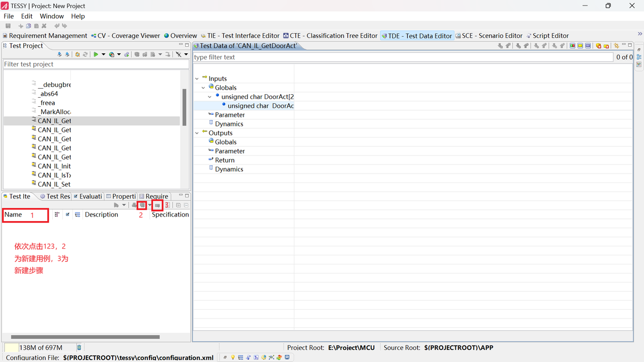Viewport: 644px width, 362px height.
Task: Open the Properti tab
Action: tap(121, 196)
